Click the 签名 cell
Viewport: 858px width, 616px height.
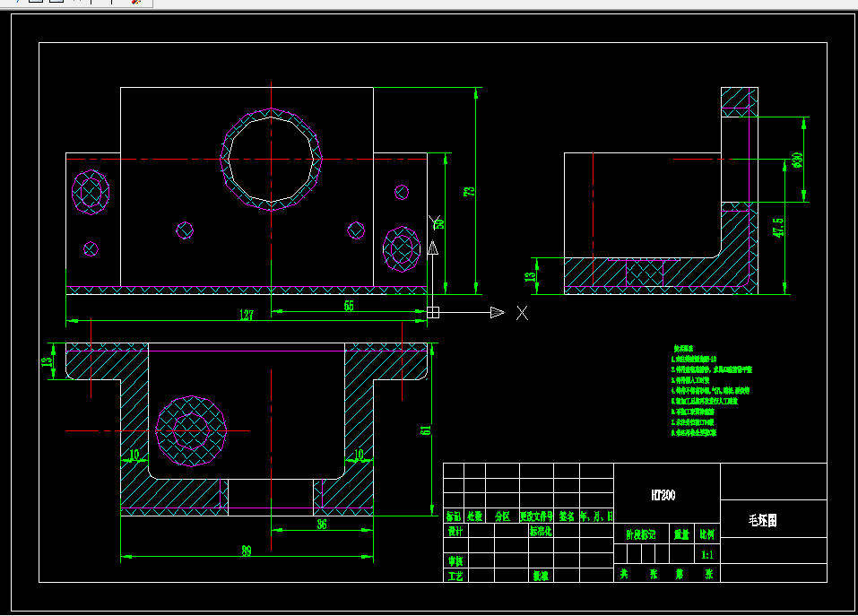tap(567, 516)
